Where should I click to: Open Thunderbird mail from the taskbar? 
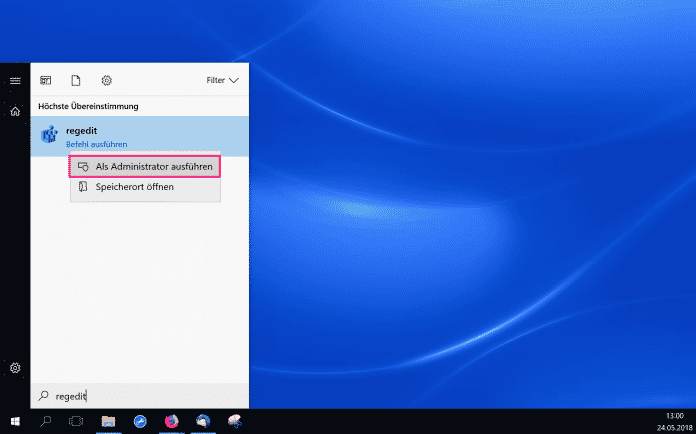point(203,422)
